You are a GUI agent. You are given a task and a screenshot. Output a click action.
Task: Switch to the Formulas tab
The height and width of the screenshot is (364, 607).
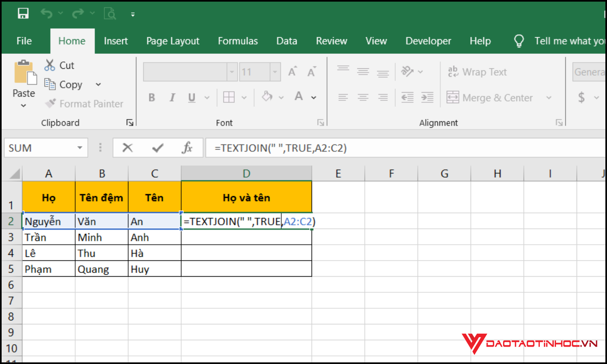[x=238, y=41]
